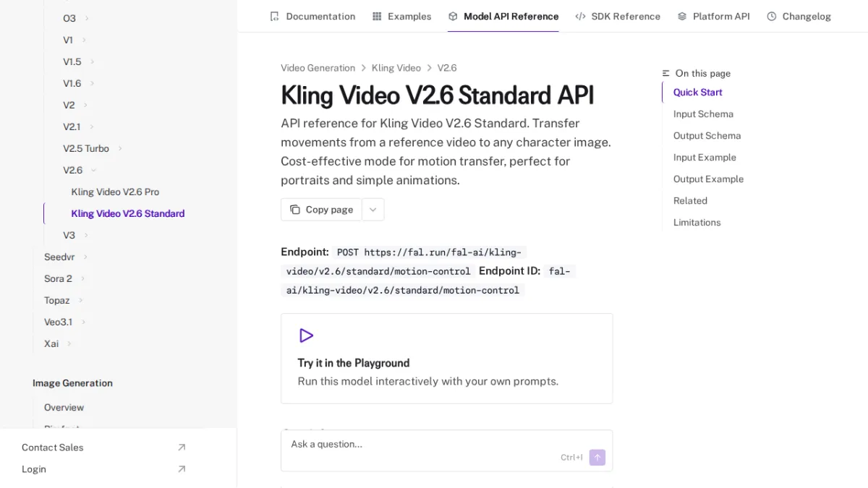Click the Contact Sales external arrow icon
This screenshot has width=868, height=488.
click(x=182, y=448)
